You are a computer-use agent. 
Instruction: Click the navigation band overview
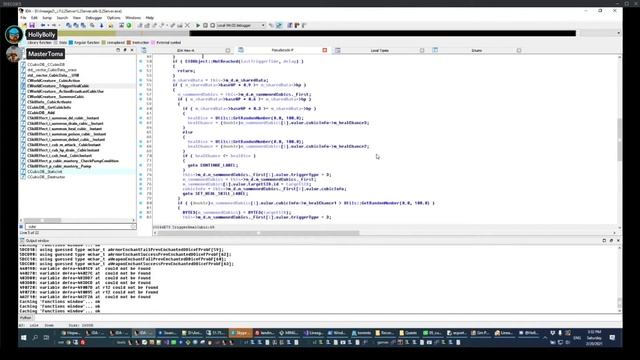click(x=300, y=33)
